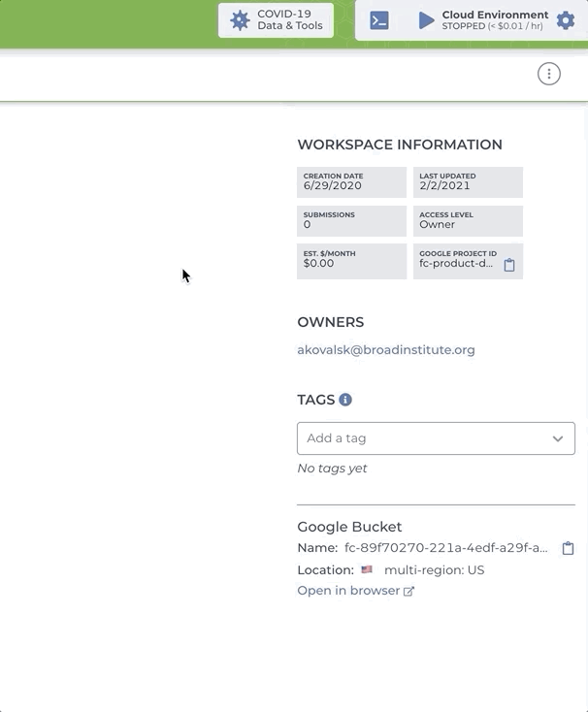Open the three-dot workspace actions menu
This screenshot has width=588, height=712.
549,74
